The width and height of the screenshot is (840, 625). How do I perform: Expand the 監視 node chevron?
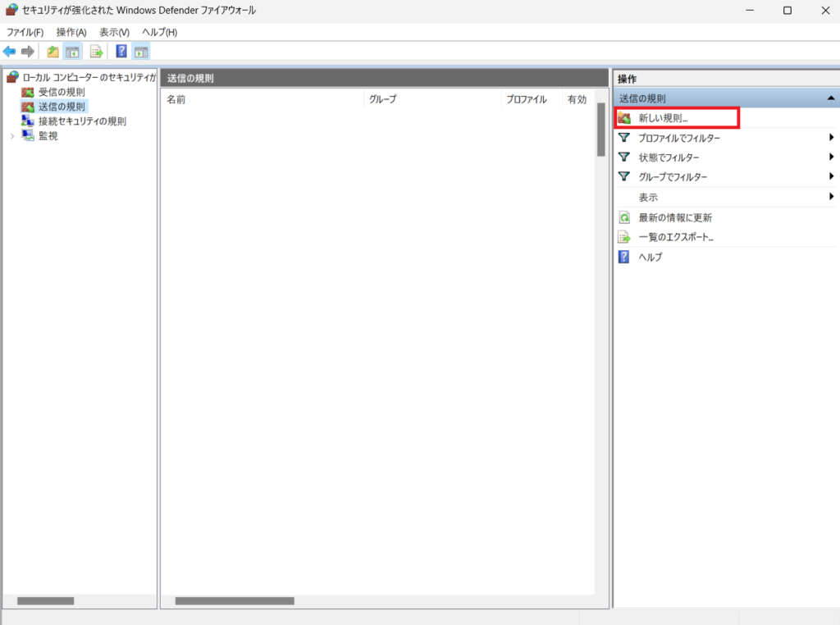[12, 136]
